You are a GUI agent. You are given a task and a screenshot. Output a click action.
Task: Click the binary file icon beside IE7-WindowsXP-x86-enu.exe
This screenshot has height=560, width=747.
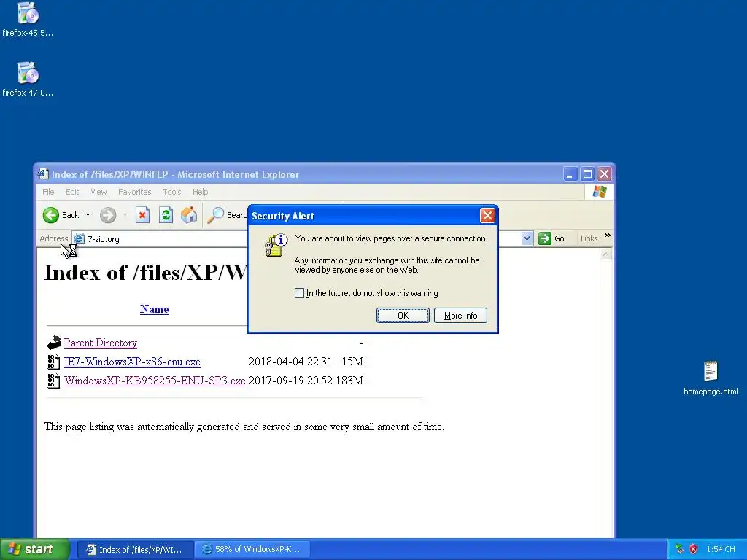coord(53,362)
